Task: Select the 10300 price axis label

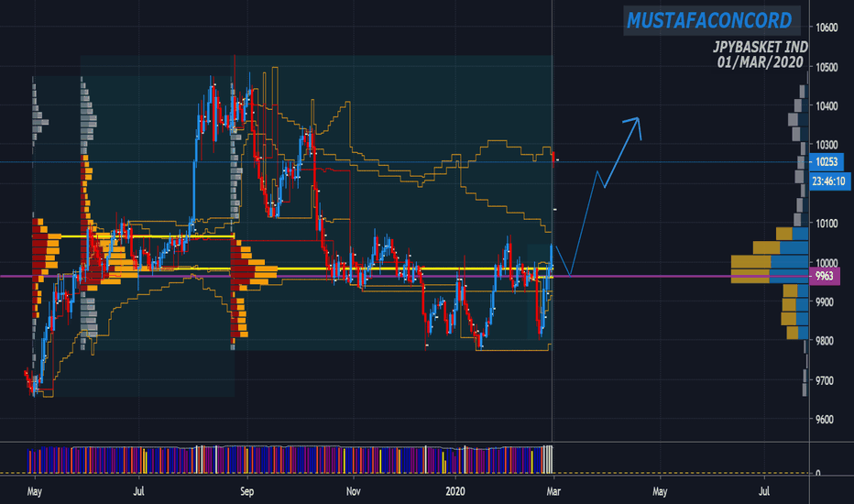Action: pyautogui.click(x=827, y=145)
